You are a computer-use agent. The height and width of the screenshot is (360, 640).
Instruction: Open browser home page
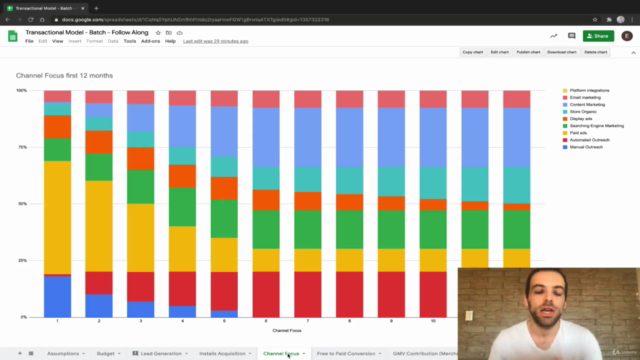42,20
